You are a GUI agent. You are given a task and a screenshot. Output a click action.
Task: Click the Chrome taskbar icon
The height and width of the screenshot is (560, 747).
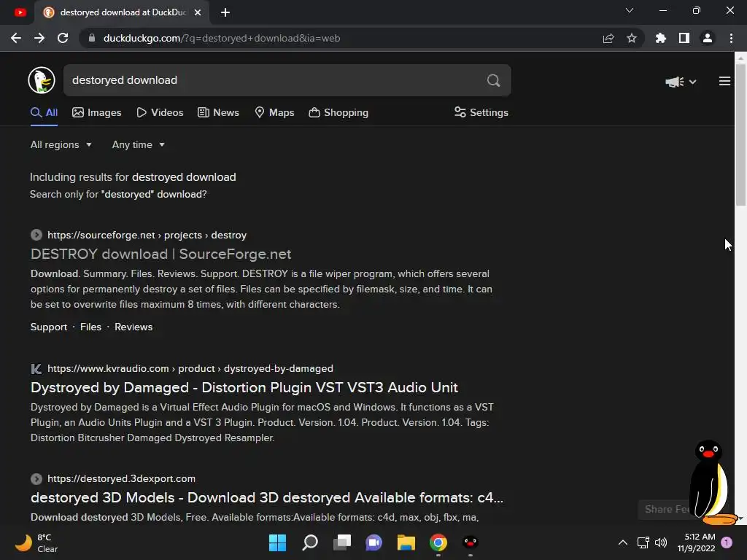pyautogui.click(x=438, y=542)
